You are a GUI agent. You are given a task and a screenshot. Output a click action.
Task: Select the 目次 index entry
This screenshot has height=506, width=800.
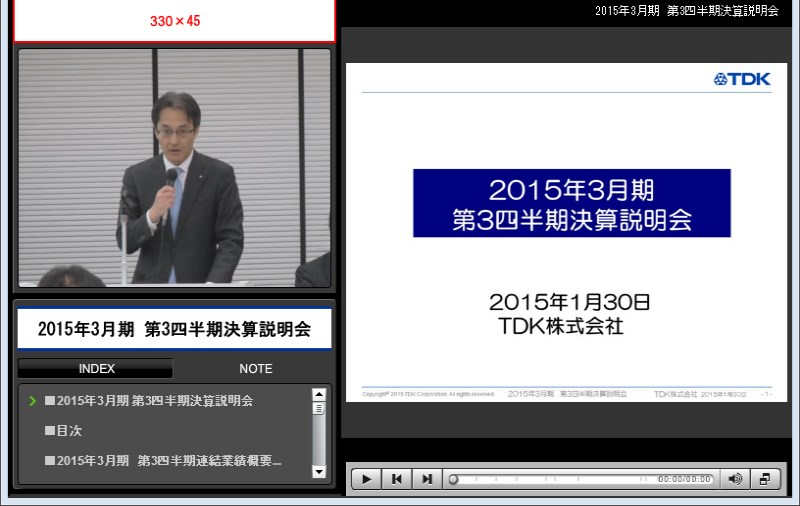point(63,431)
